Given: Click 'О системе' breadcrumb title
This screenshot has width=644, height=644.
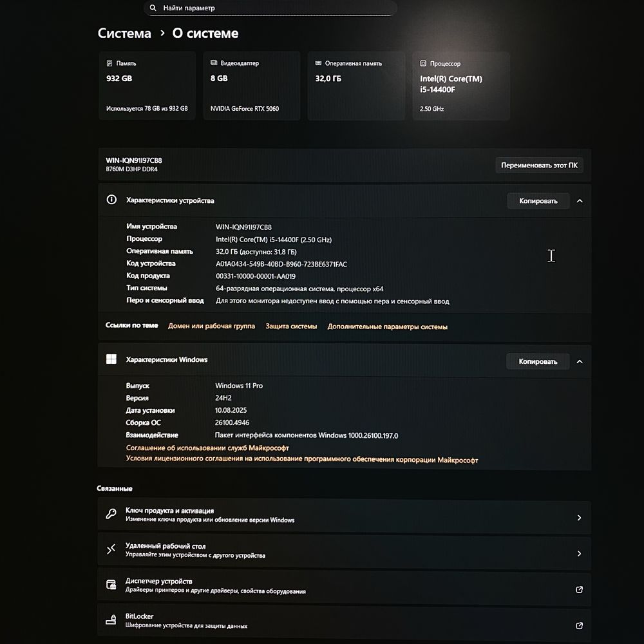Looking at the screenshot, I should coord(205,33).
